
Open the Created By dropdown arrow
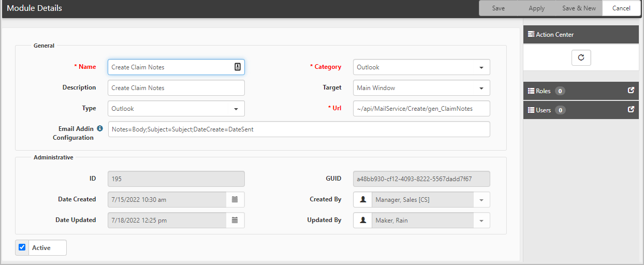click(x=481, y=200)
